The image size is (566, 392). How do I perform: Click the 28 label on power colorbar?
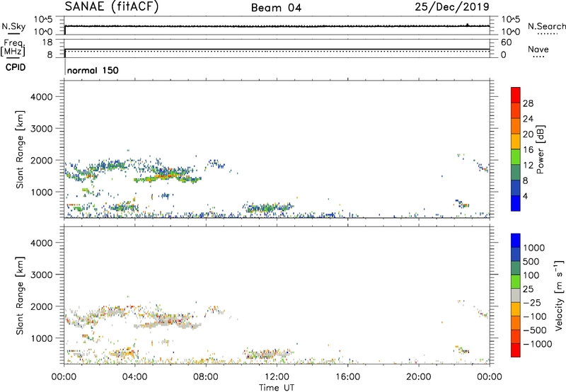528,103
